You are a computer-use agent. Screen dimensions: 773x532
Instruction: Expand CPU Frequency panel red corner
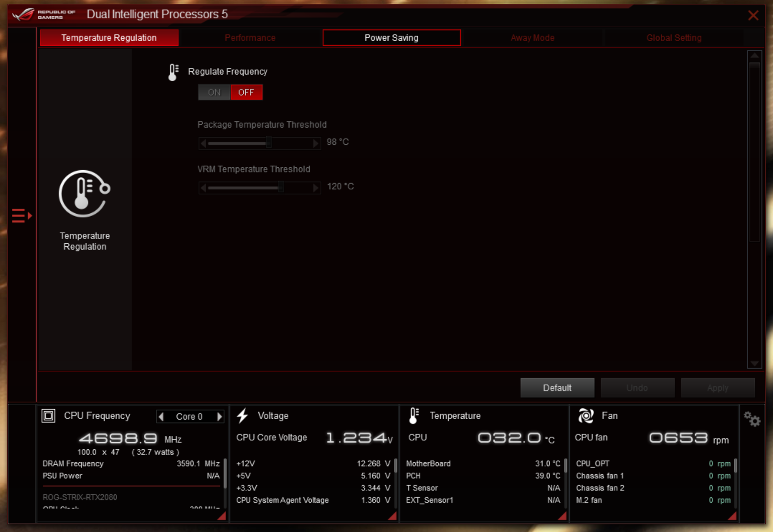tap(222, 516)
